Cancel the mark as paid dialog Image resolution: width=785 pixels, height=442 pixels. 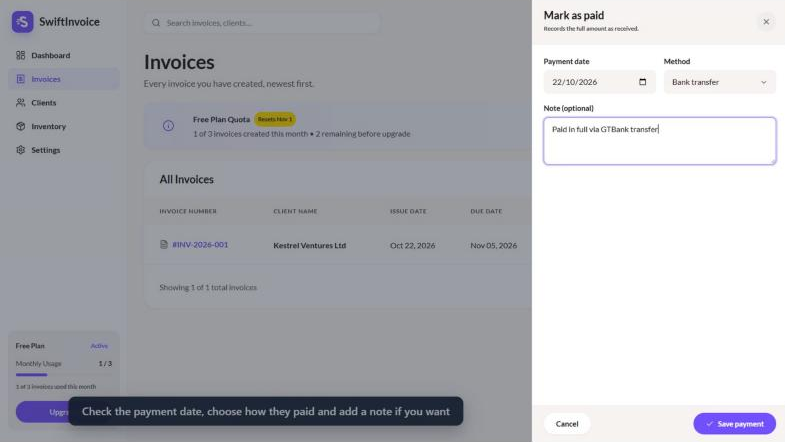(567, 423)
